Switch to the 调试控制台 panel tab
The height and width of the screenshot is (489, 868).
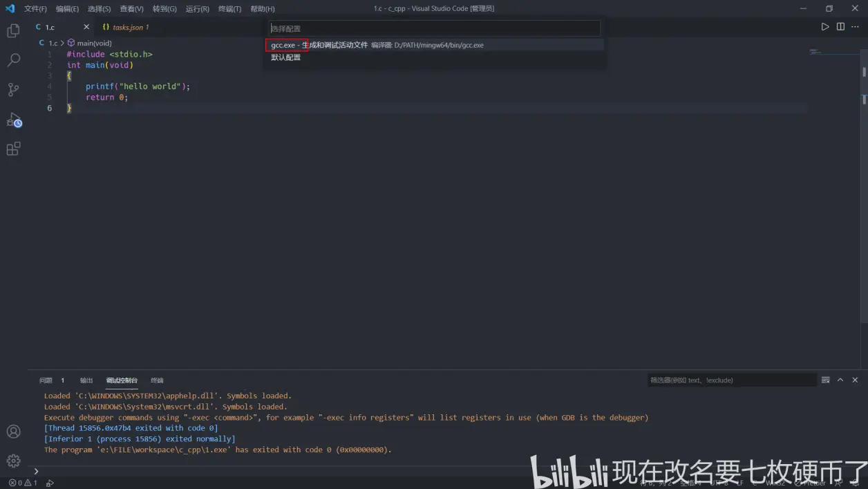(122, 380)
